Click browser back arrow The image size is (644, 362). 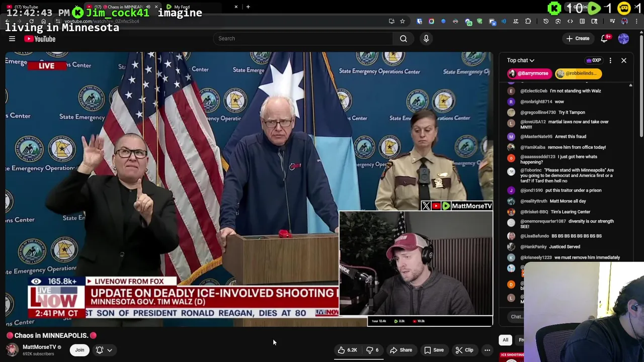click(x=7, y=21)
